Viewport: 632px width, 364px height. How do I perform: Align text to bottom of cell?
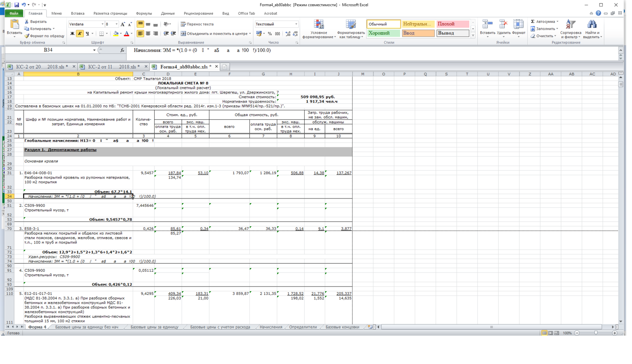[155, 24]
